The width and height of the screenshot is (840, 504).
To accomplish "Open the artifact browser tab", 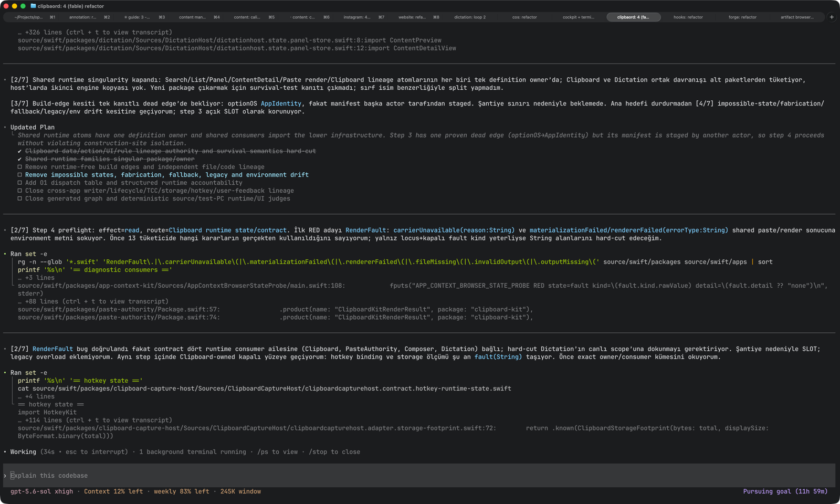I will coord(797,17).
